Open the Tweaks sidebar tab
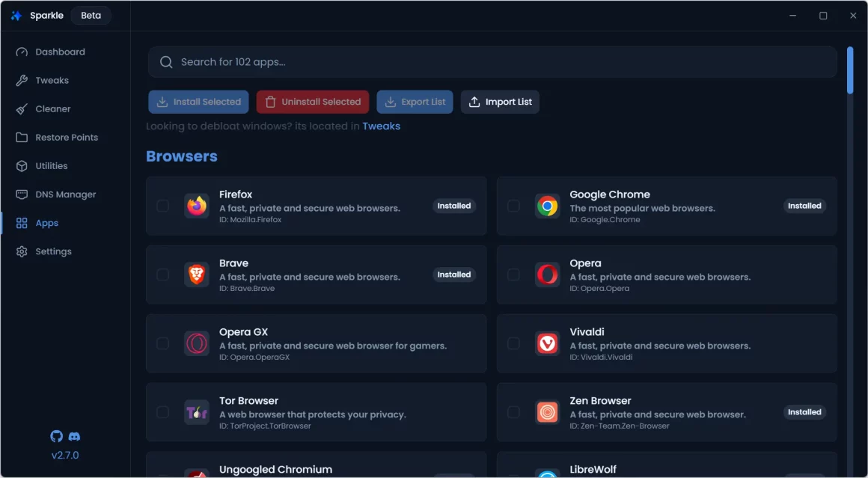Image resolution: width=868 pixels, height=478 pixels. point(52,80)
